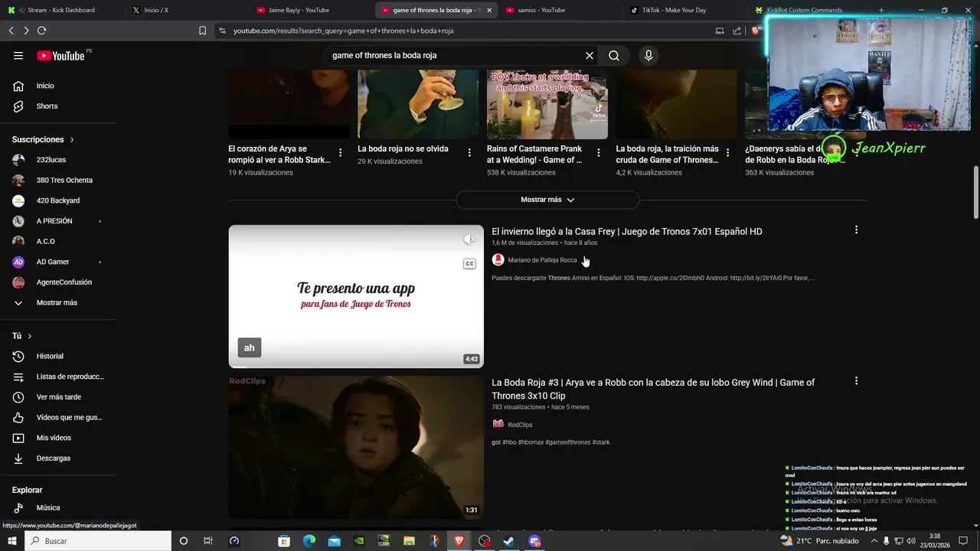
Task: Go forward in browser history
Action: (26, 31)
